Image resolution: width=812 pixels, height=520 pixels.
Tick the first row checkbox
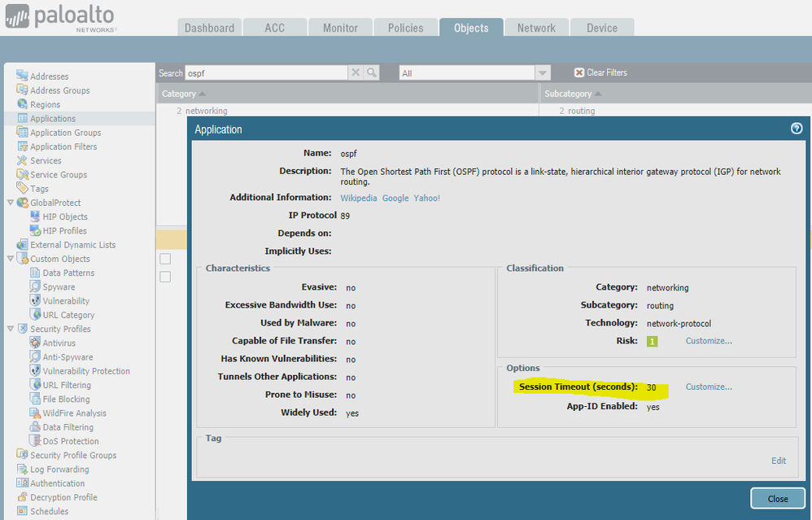click(x=165, y=259)
